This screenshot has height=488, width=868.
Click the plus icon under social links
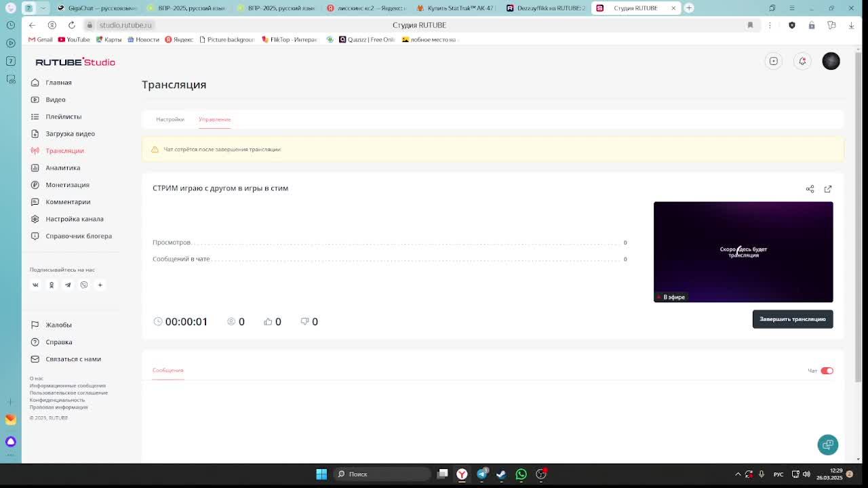coord(100,285)
